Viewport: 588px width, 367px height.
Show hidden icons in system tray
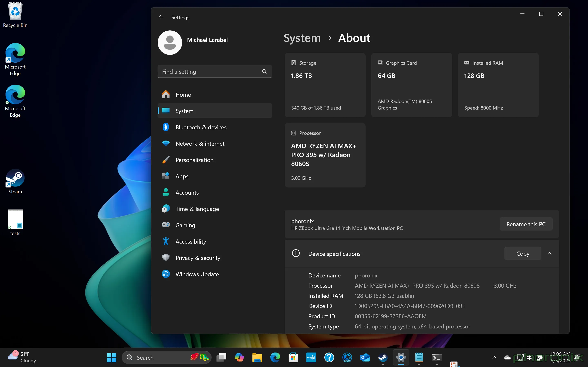click(x=494, y=357)
